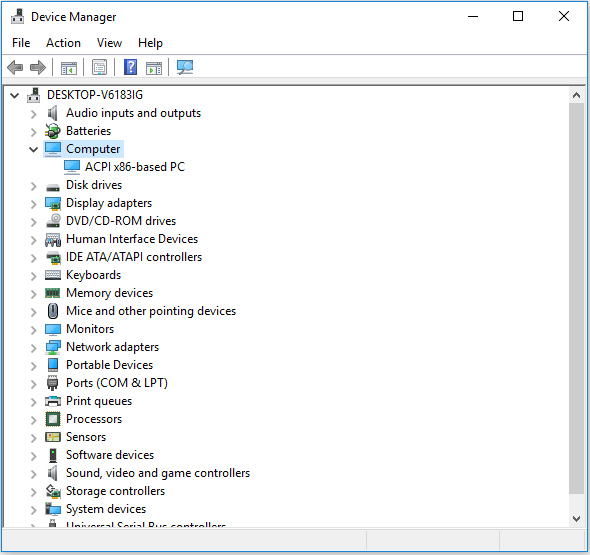590x555 pixels.
Task: Select the Sensors label
Action: [x=86, y=437]
